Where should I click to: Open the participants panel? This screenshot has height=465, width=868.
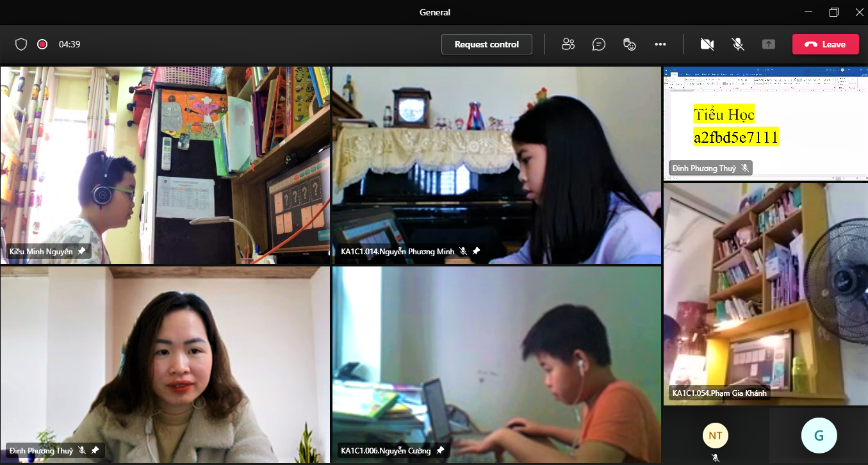click(x=568, y=44)
